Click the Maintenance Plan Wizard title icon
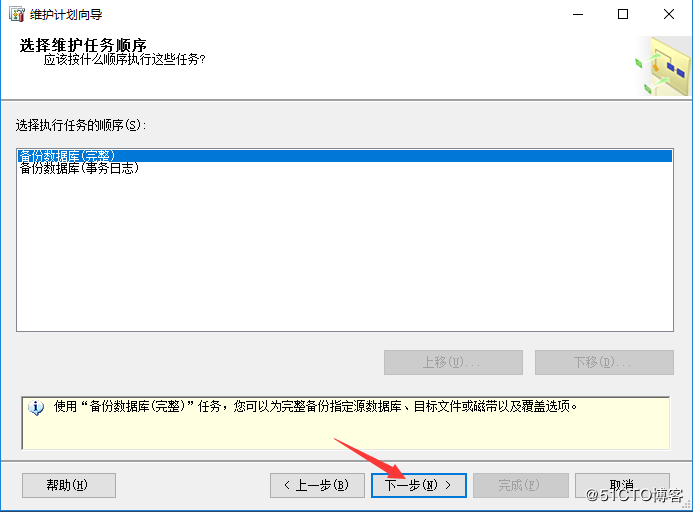This screenshot has width=693, height=512. pos(16,14)
